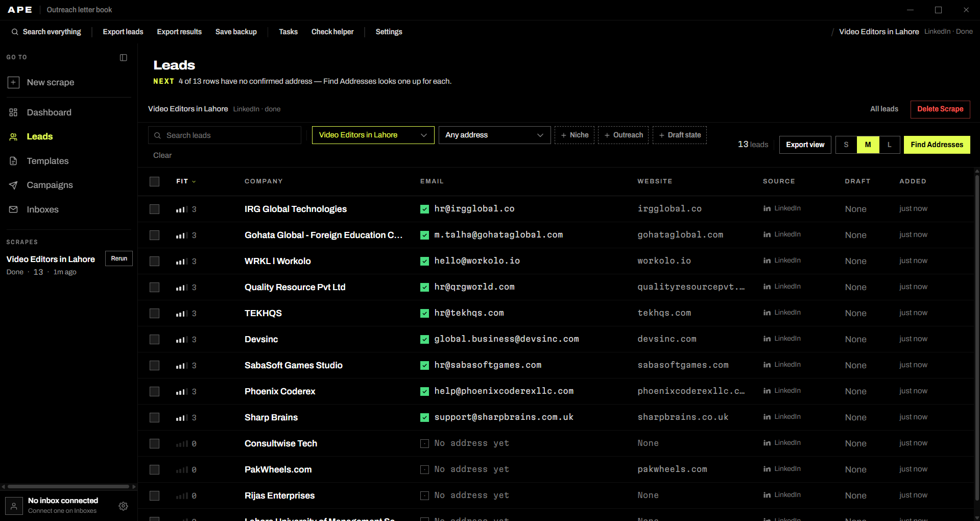Open the Video Editors in Lahore scrape dropdown
Screen dimensions: 980x521
(x=373, y=135)
